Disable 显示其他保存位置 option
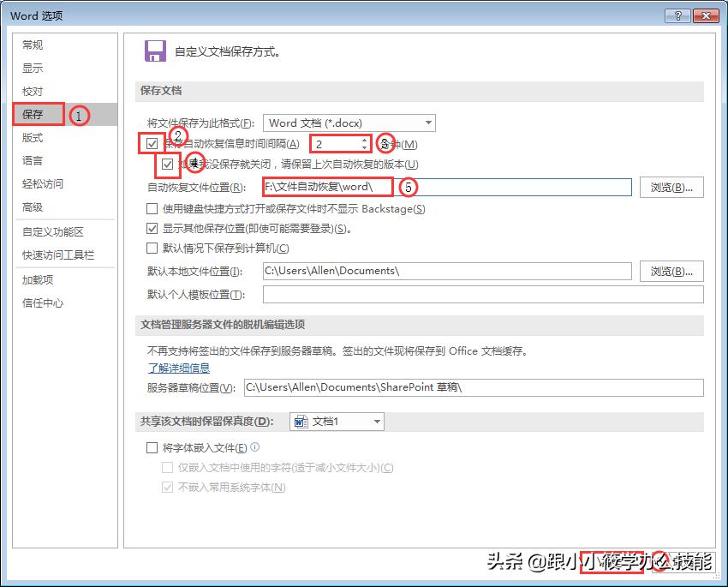Image resolution: width=728 pixels, height=587 pixels. coord(150,231)
